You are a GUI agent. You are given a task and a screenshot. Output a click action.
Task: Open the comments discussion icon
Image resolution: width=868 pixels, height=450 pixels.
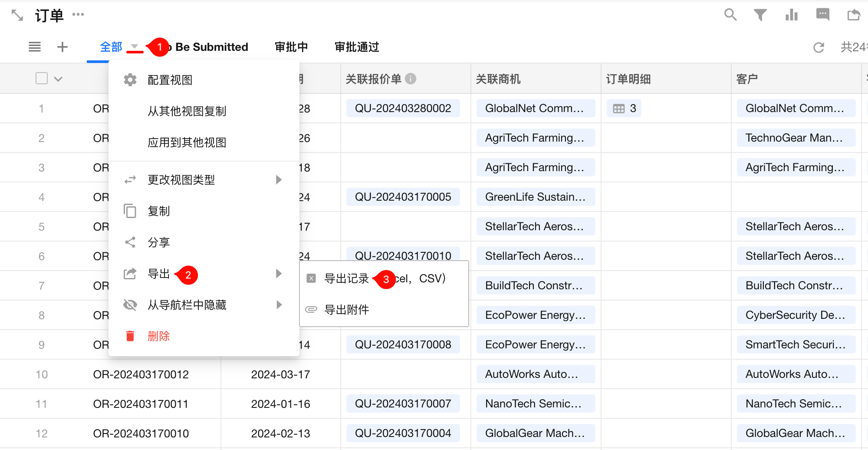822,15
